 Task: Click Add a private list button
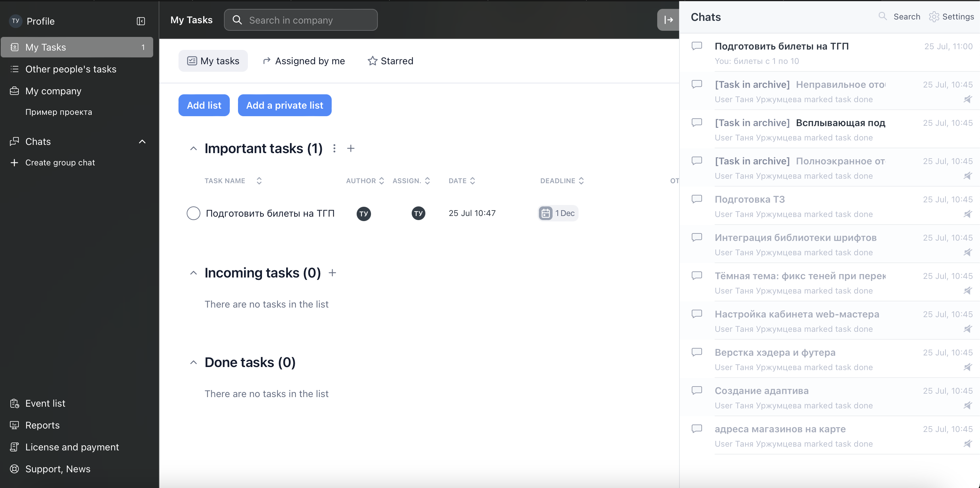[284, 105]
